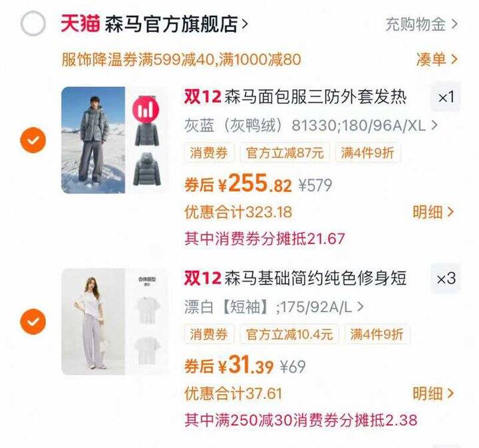Image resolution: width=479 pixels, height=448 pixels.
Task: Select all items from 森马官方旗舰店 store
Action: pos(33,23)
